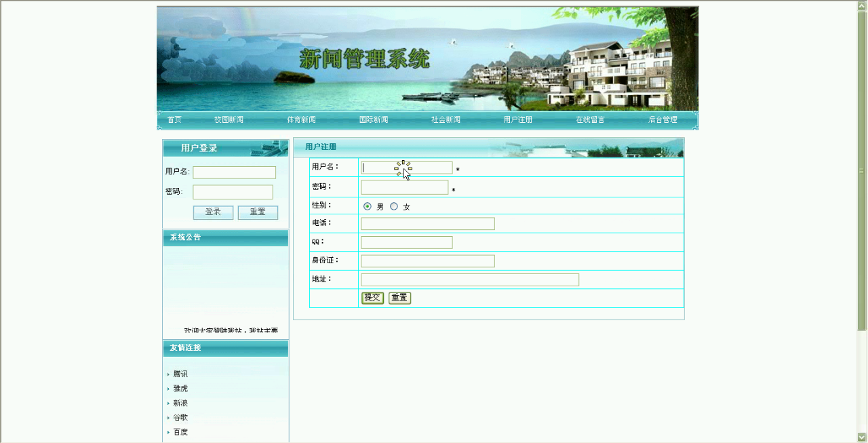
Task: Click the vertical scrollbar thumb on the right
Action: click(862, 170)
